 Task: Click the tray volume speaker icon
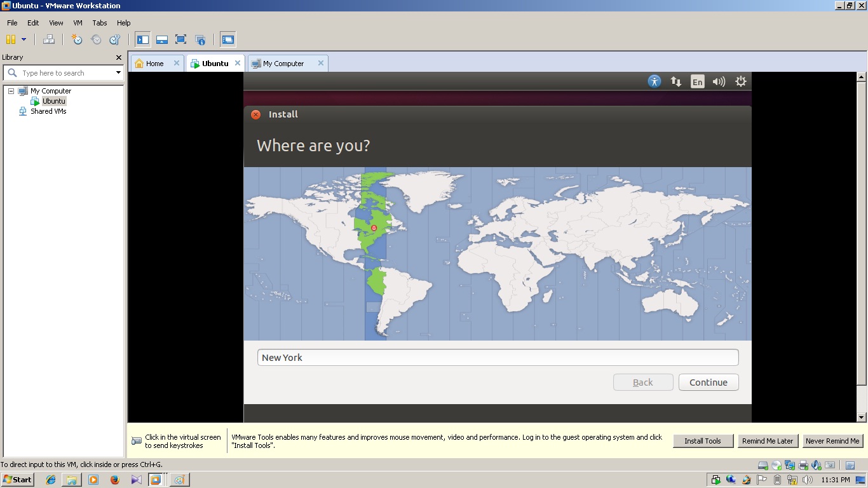(x=807, y=480)
